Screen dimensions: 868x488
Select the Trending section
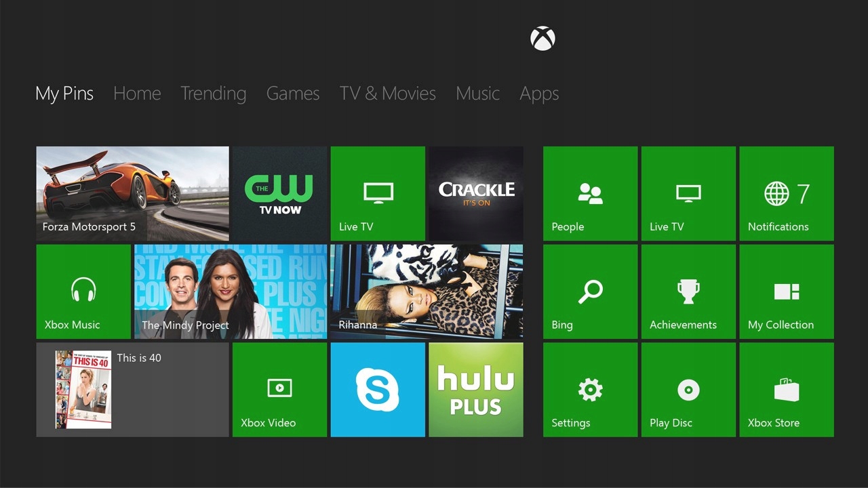tap(213, 94)
